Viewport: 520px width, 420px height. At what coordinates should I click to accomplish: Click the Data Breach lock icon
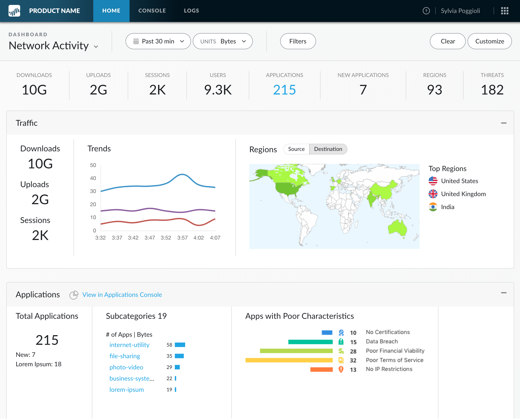click(x=341, y=342)
